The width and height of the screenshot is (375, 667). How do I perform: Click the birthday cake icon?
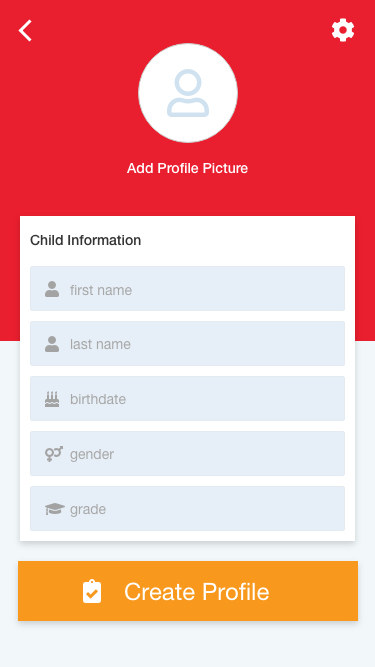point(52,399)
